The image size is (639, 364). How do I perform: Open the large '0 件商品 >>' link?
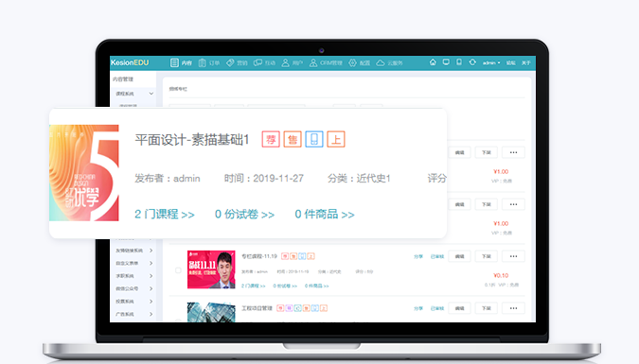325,215
